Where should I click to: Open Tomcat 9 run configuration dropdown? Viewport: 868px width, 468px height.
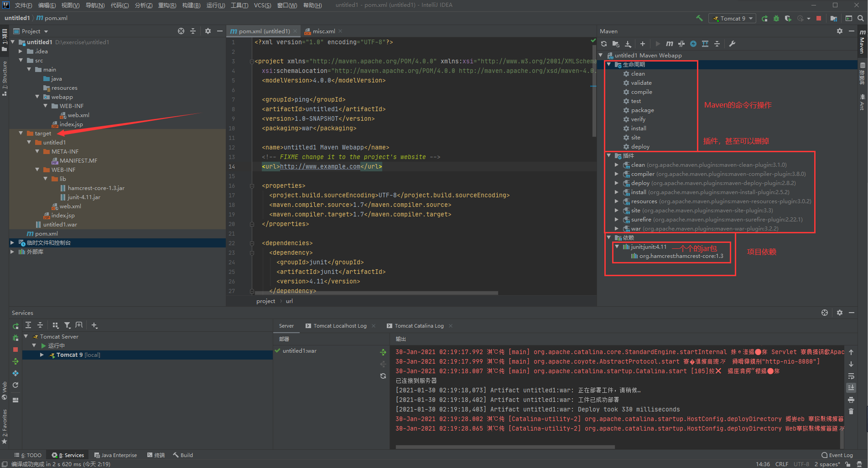733,18
